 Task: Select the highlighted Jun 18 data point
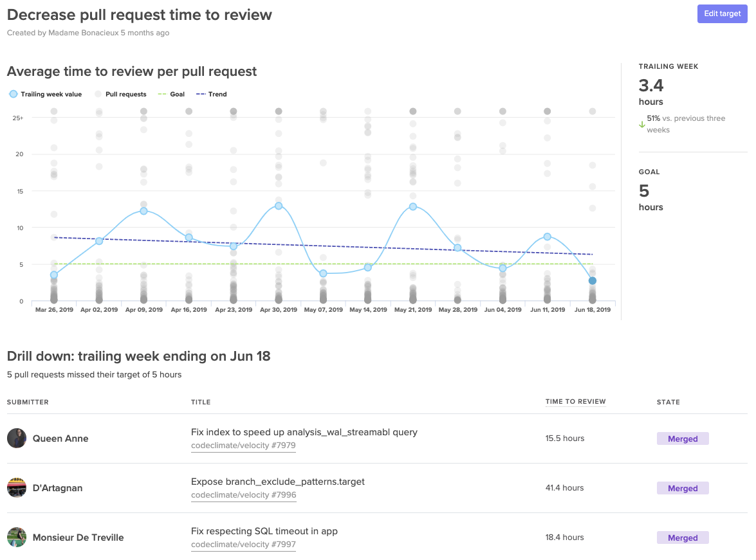(592, 280)
